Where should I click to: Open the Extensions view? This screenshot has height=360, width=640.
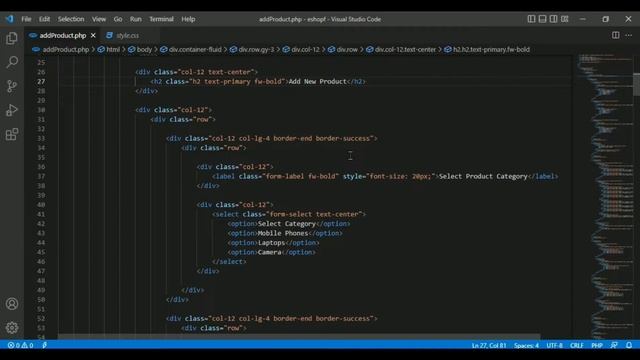coord(12,134)
